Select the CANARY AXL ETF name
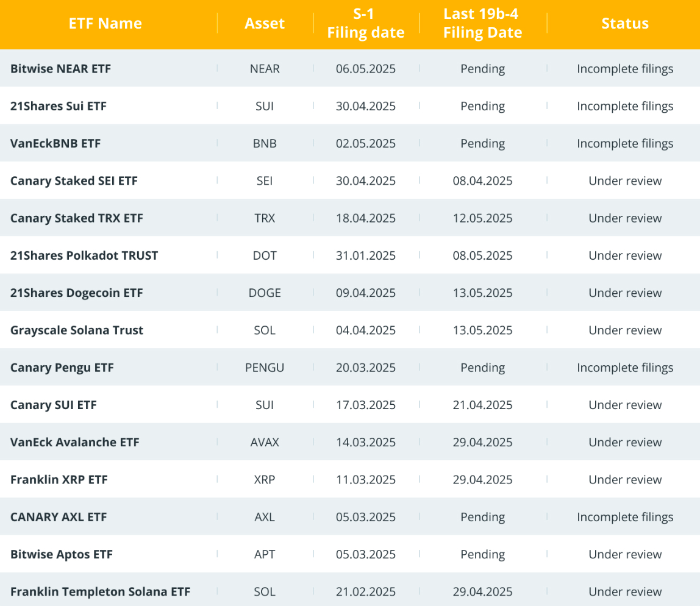This screenshot has height=606, width=700. (59, 517)
